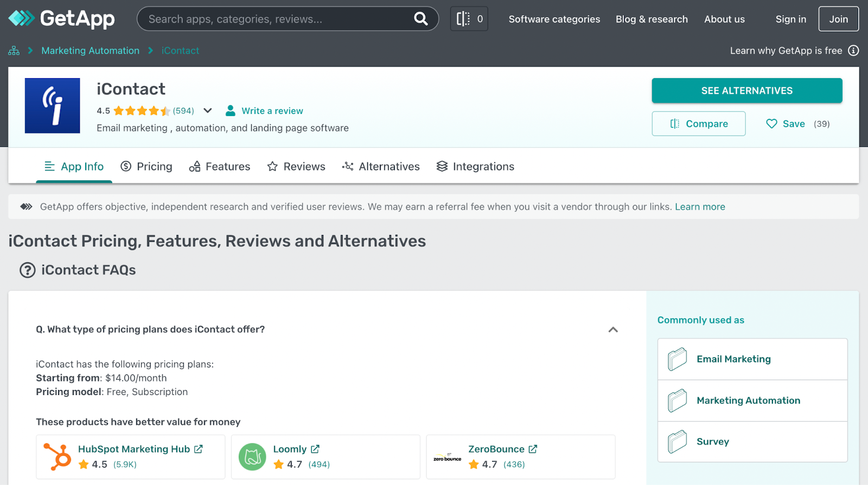Click the Email Marketing category icon

(677, 359)
